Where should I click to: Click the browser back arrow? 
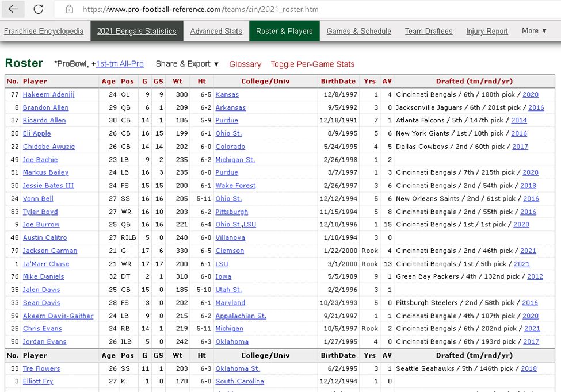[12, 9]
